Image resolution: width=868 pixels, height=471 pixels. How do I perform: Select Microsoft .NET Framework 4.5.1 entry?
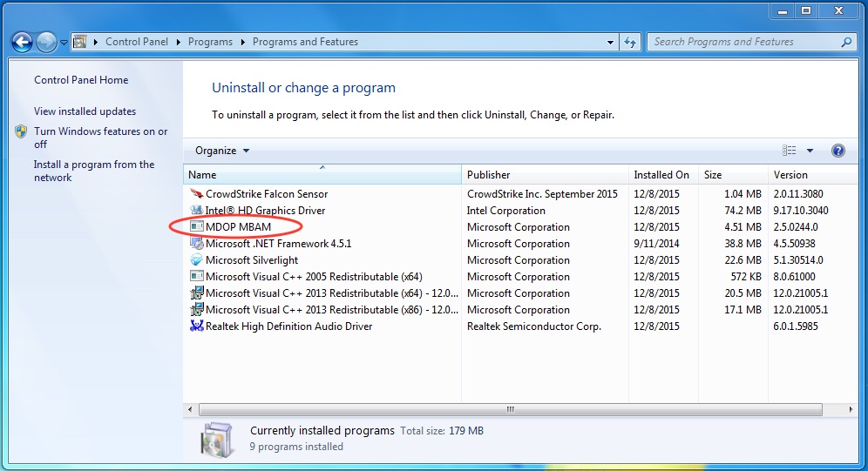[279, 244]
